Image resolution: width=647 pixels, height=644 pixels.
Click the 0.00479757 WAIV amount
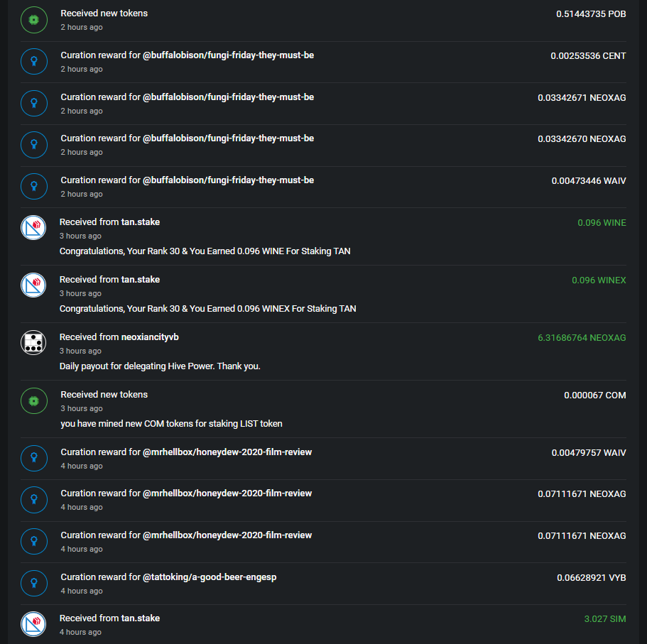coord(589,452)
